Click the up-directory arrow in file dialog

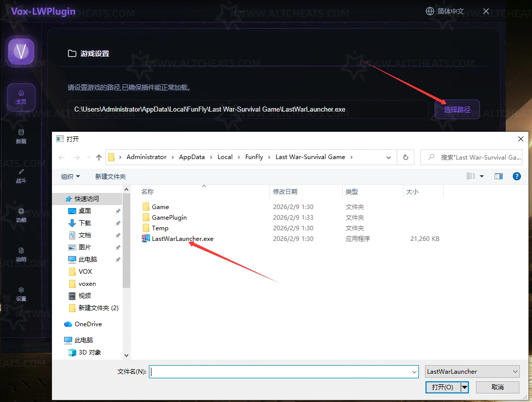[x=98, y=157]
